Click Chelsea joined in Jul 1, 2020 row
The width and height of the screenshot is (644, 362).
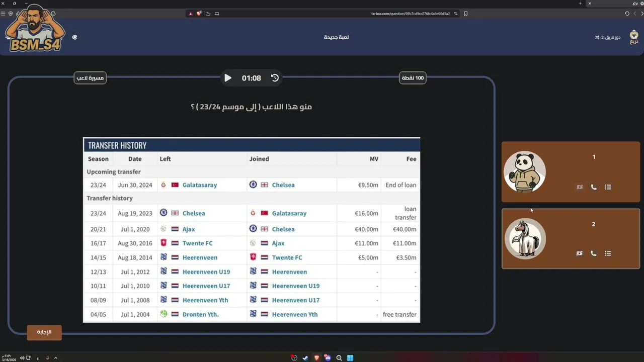(x=283, y=229)
